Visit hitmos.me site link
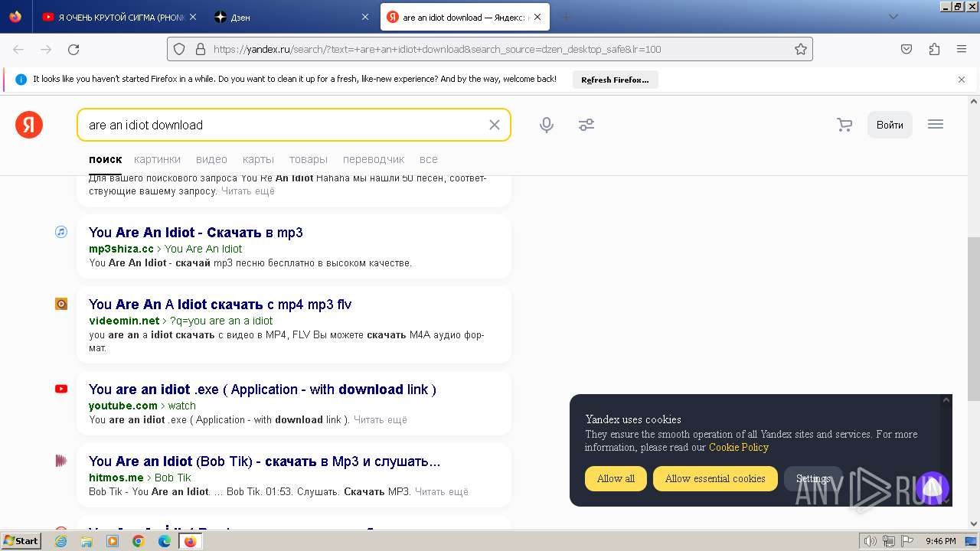This screenshot has height=551, width=980. (x=116, y=478)
